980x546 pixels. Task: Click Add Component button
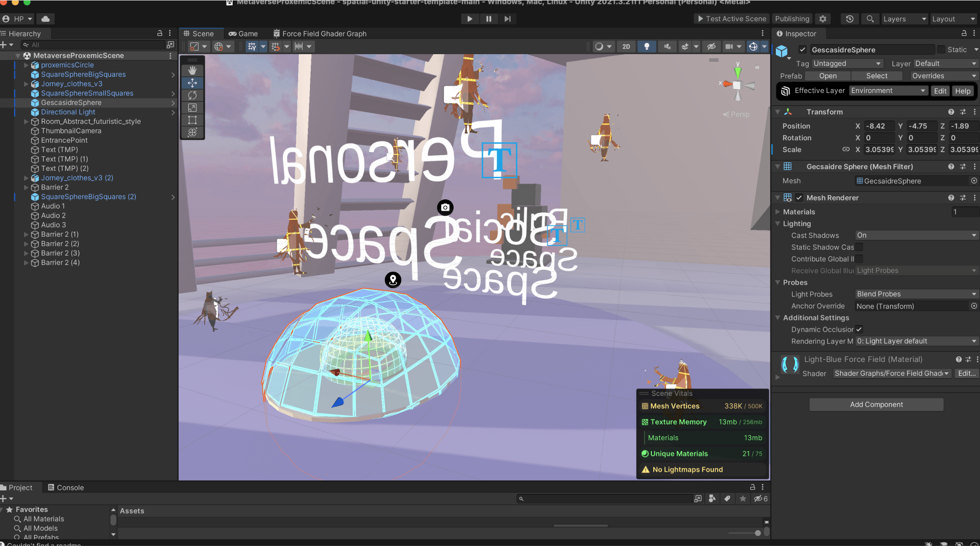876,405
